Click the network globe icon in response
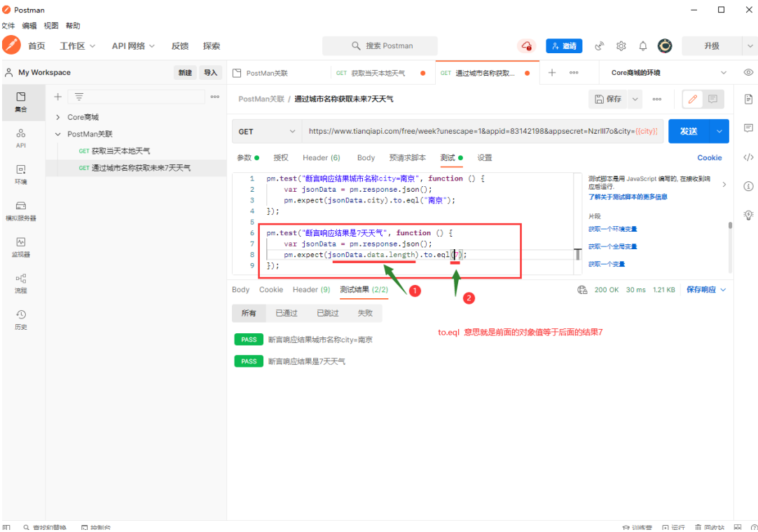758x532 pixels. tap(582, 289)
